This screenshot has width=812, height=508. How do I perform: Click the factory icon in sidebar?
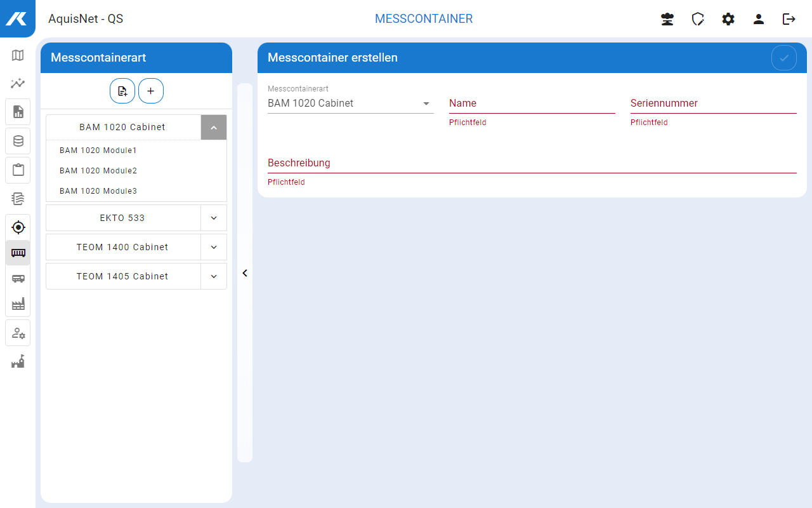coord(18,305)
